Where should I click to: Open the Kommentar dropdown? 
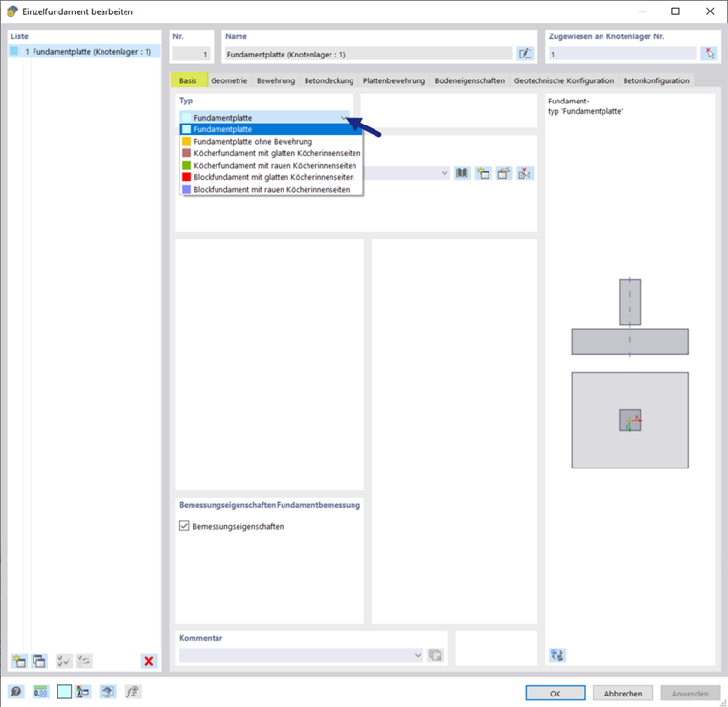418,655
